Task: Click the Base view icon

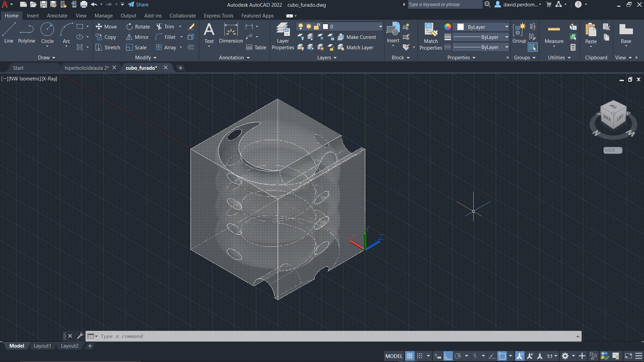Action: (x=626, y=30)
